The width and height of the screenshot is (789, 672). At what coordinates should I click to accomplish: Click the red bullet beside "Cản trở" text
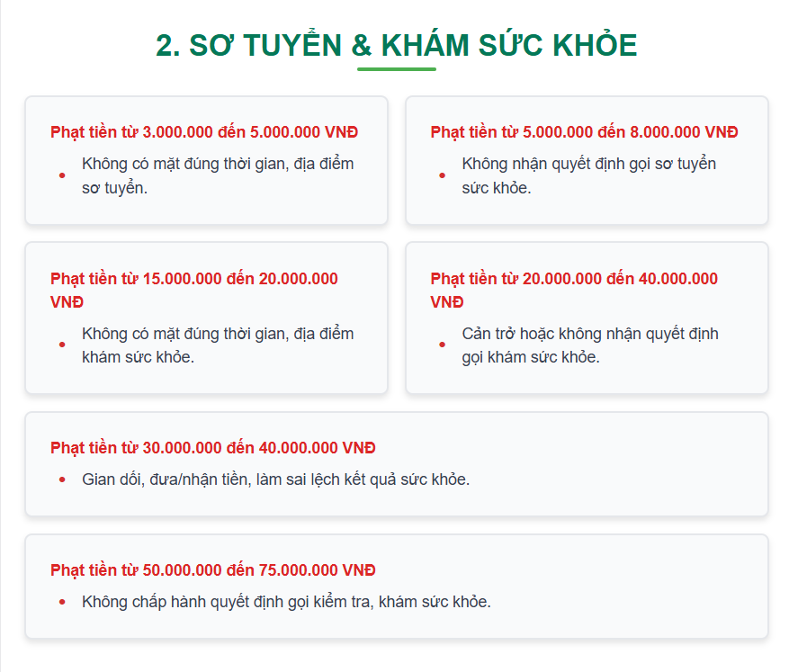coord(442,345)
